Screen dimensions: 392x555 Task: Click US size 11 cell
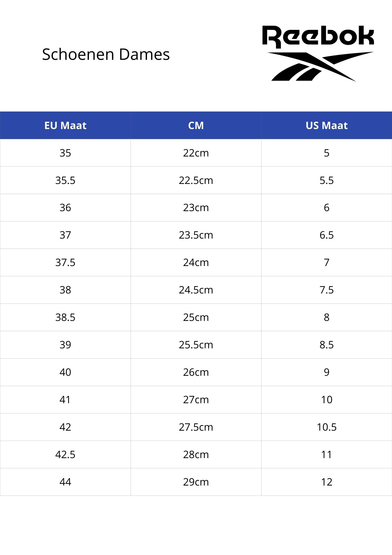click(327, 455)
